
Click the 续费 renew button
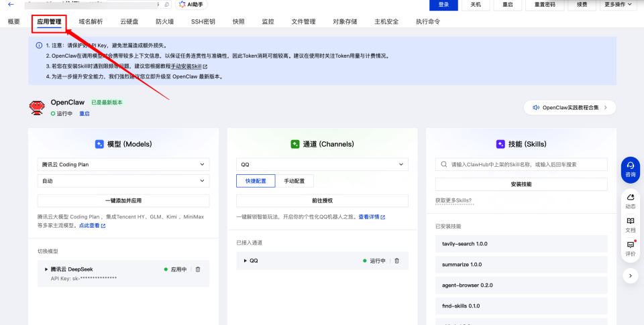(x=582, y=5)
